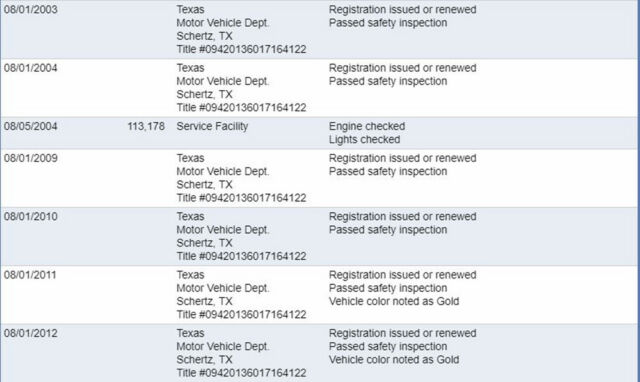Image resolution: width=640 pixels, height=382 pixels.
Task: Click the Lights checked comment
Action: (x=364, y=140)
